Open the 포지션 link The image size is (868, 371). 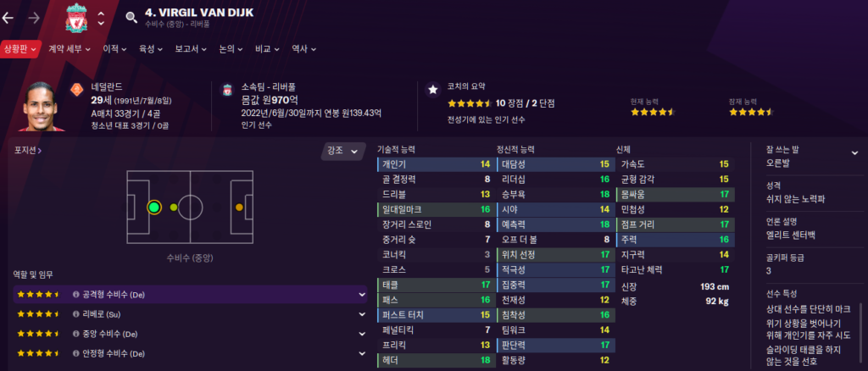point(28,150)
